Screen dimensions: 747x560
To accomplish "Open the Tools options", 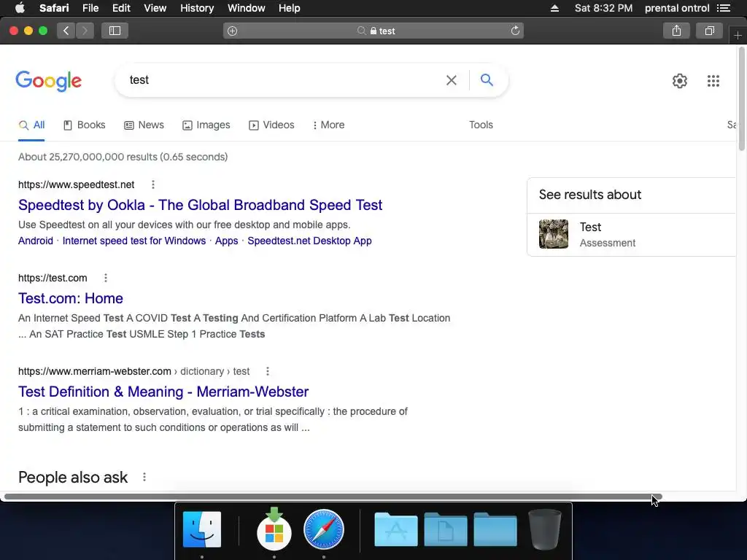I will (481, 125).
